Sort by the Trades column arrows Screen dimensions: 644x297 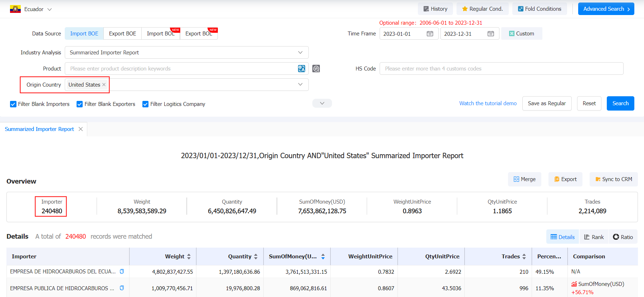[x=524, y=257]
